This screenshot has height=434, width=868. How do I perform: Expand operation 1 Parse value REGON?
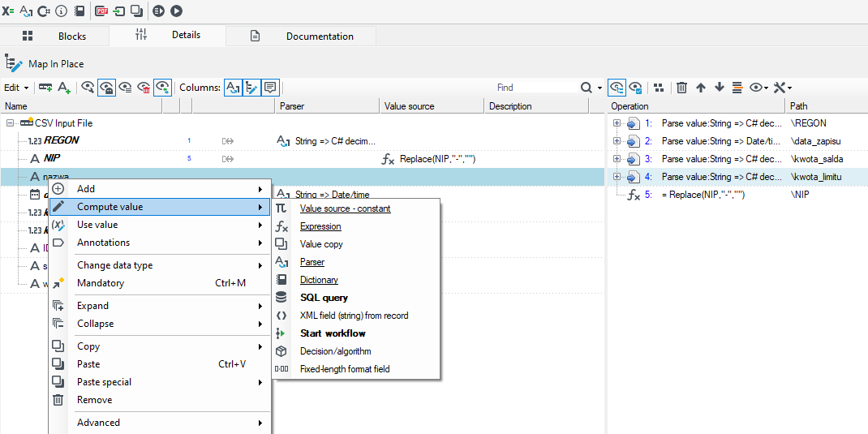pos(617,123)
